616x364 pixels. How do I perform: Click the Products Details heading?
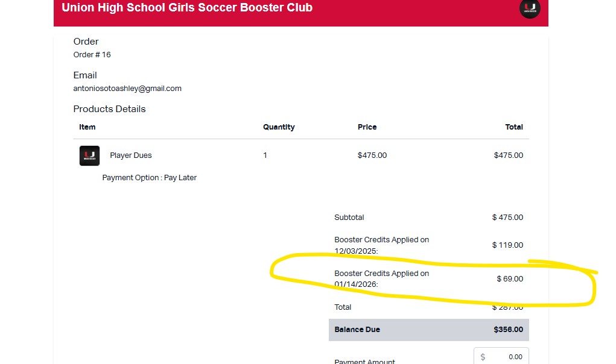[110, 109]
